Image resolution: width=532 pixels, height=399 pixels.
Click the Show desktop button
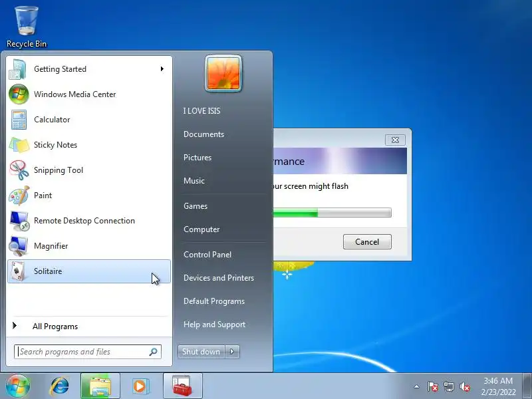[x=527, y=386]
